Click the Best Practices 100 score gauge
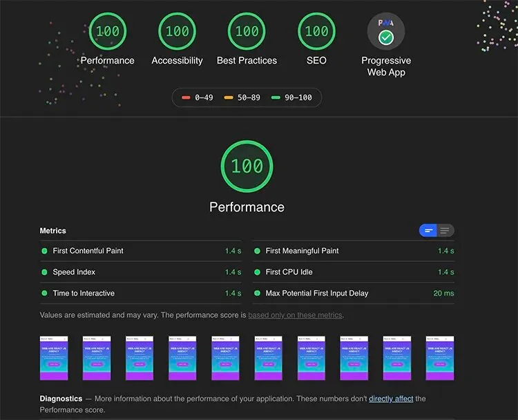The image size is (518, 420). point(247,31)
